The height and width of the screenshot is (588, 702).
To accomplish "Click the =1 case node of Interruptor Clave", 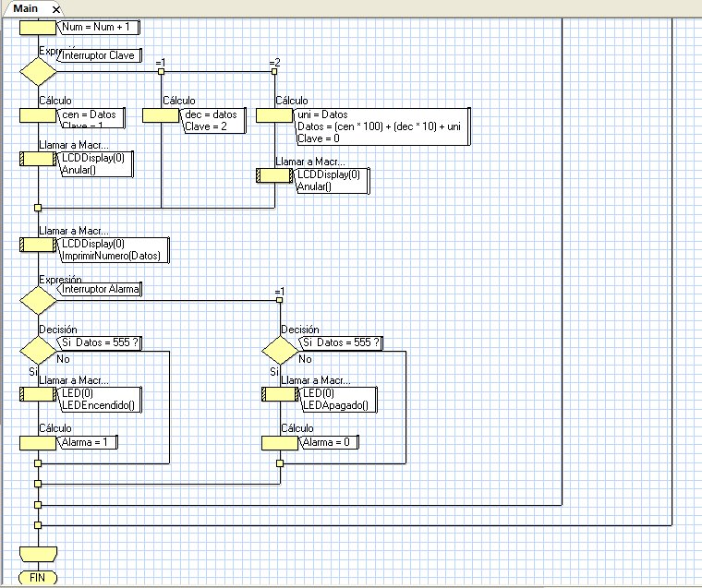I will [x=161, y=72].
